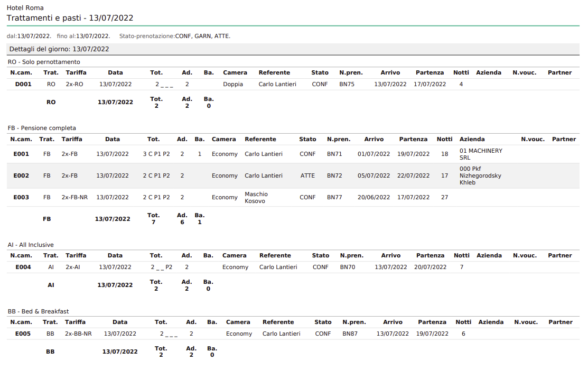Click tariff 2x-AI
Image resolution: width=588 pixels, height=370 pixels.
(73, 267)
